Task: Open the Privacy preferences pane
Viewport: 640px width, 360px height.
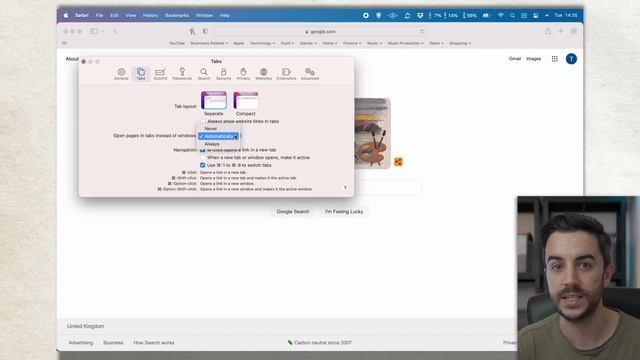Action: (x=243, y=74)
